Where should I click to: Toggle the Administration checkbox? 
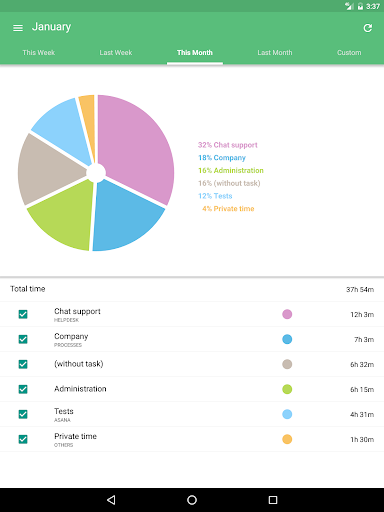(23, 389)
